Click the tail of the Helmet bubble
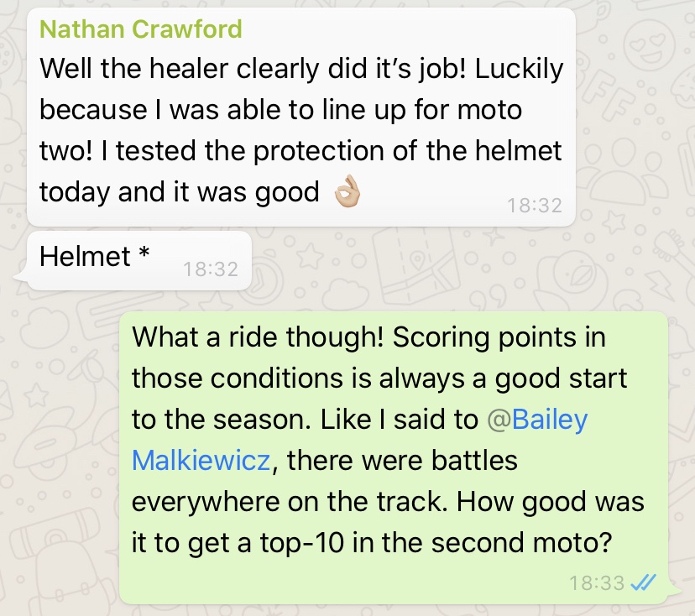695x616 pixels. [x=21, y=278]
